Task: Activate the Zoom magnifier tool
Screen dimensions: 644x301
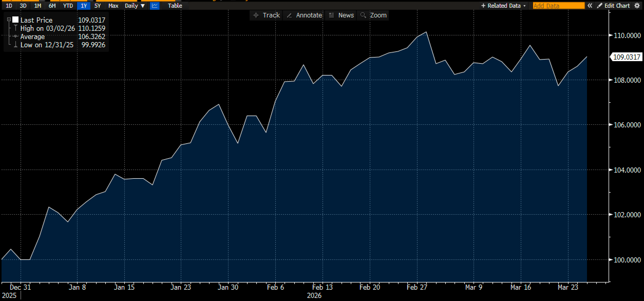Action: pos(373,15)
